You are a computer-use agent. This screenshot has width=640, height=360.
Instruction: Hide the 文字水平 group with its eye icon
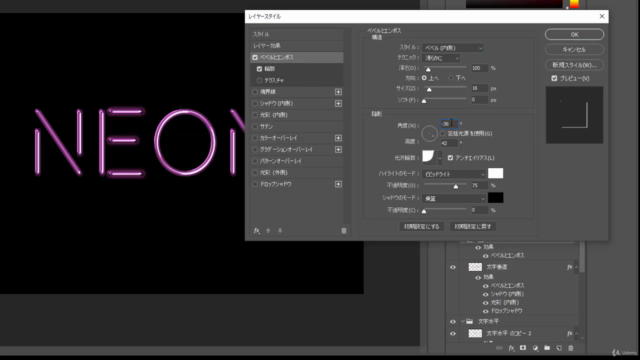click(453, 321)
